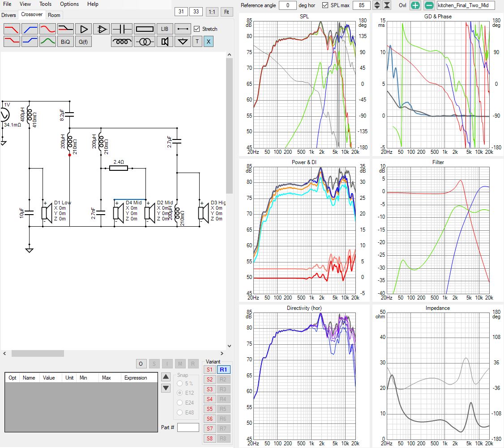
Task: Remove overlay with green minus button
Action: (x=429, y=5)
